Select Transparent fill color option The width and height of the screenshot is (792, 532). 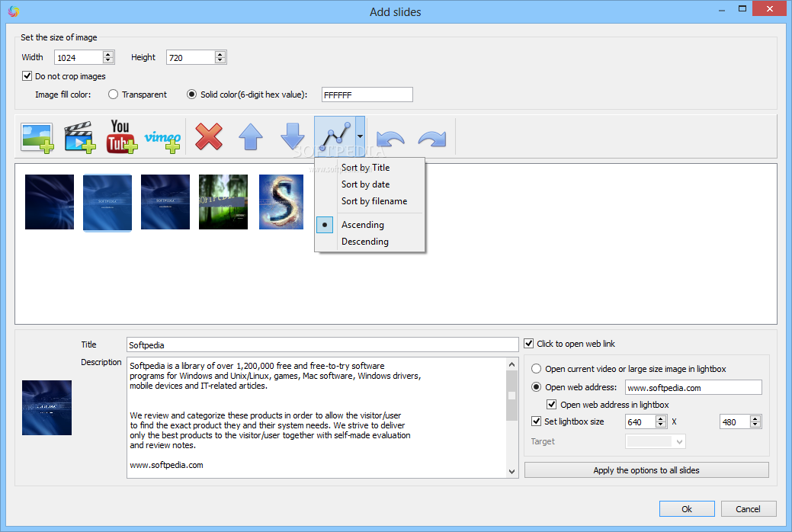(x=113, y=95)
